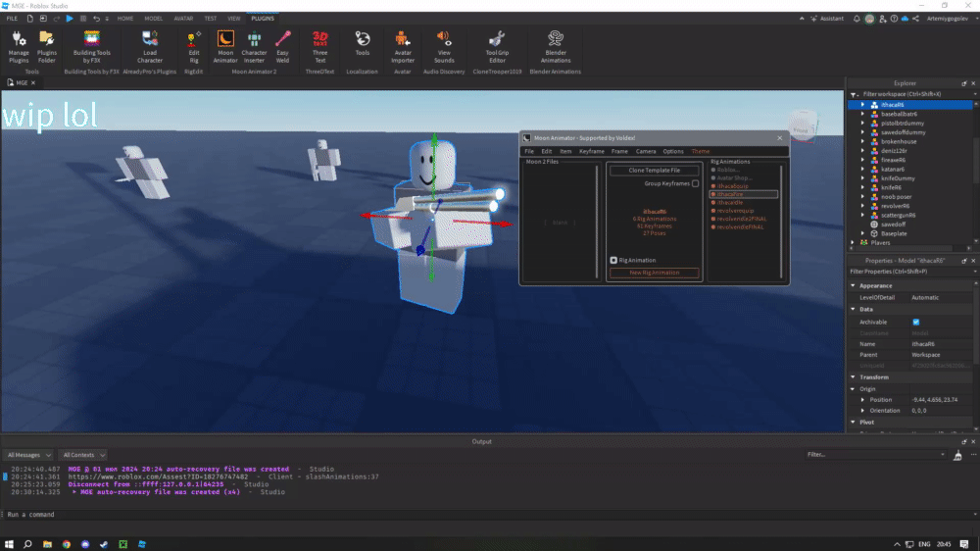
Task: Select the Easy Weld plugin
Action: (x=282, y=47)
